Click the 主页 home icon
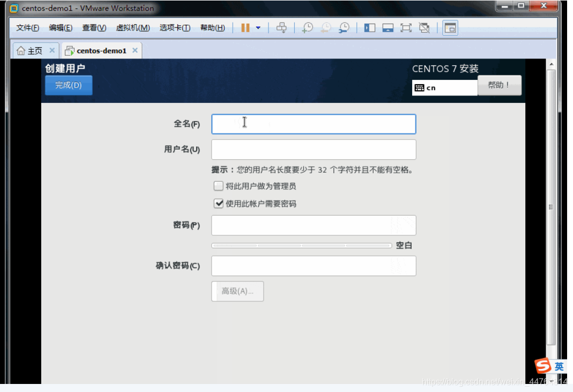 coord(21,51)
